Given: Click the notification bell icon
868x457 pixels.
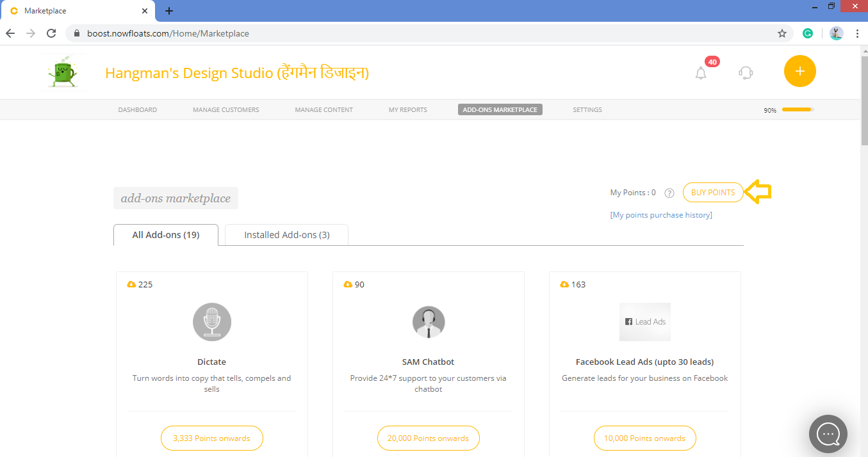Looking at the screenshot, I should (x=701, y=72).
